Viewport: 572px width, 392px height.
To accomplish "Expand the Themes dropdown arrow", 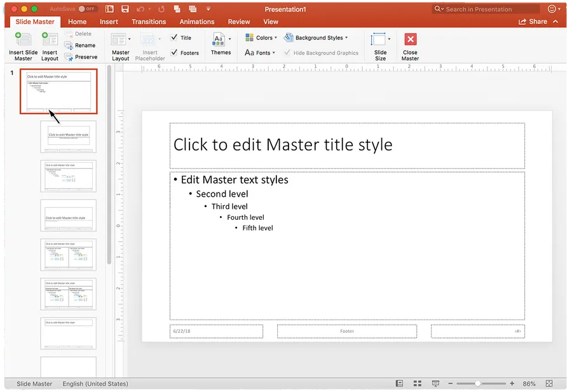I will coord(230,39).
